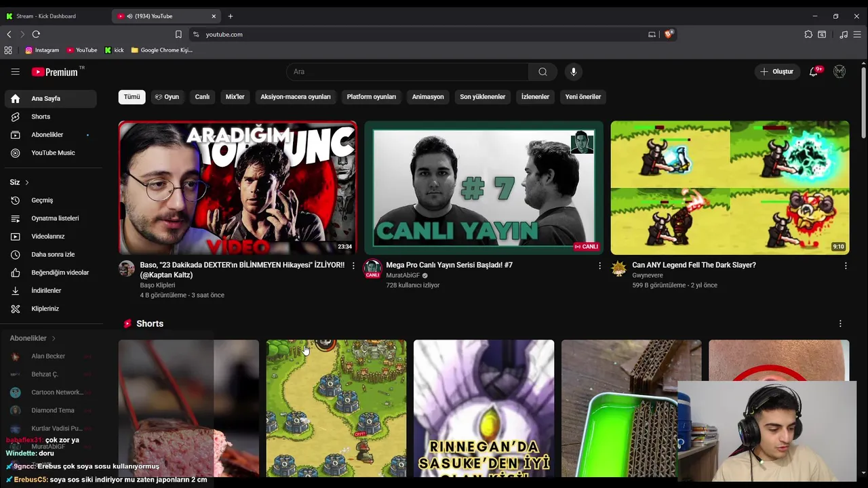Go back with browser arrow

point(9,34)
